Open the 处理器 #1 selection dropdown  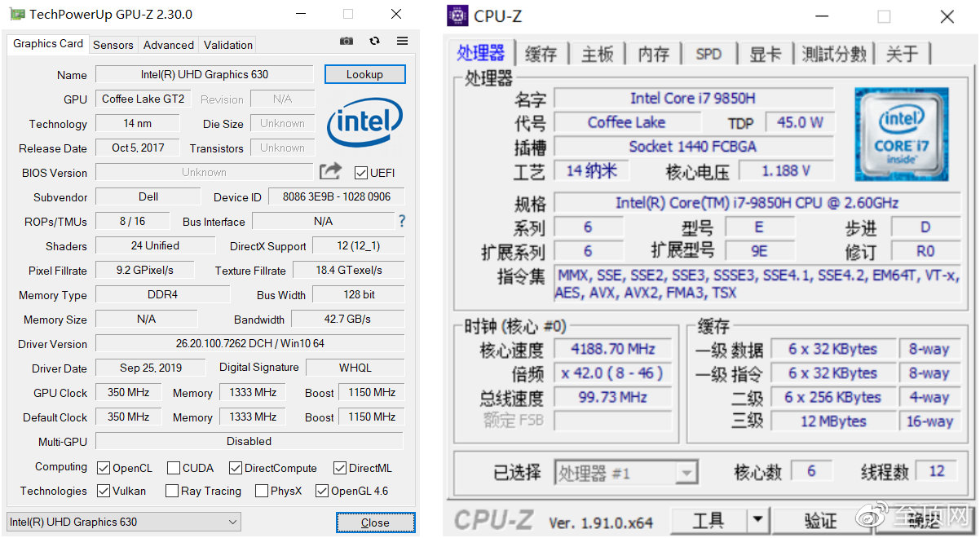tap(626, 473)
